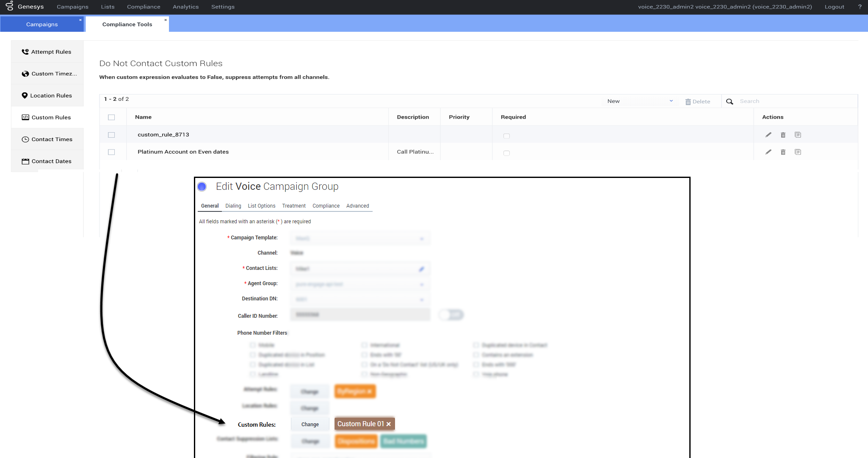Image resolution: width=868 pixels, height=458 pixels.
Task: Open the Analytics menu
Action: click(185, 7)
